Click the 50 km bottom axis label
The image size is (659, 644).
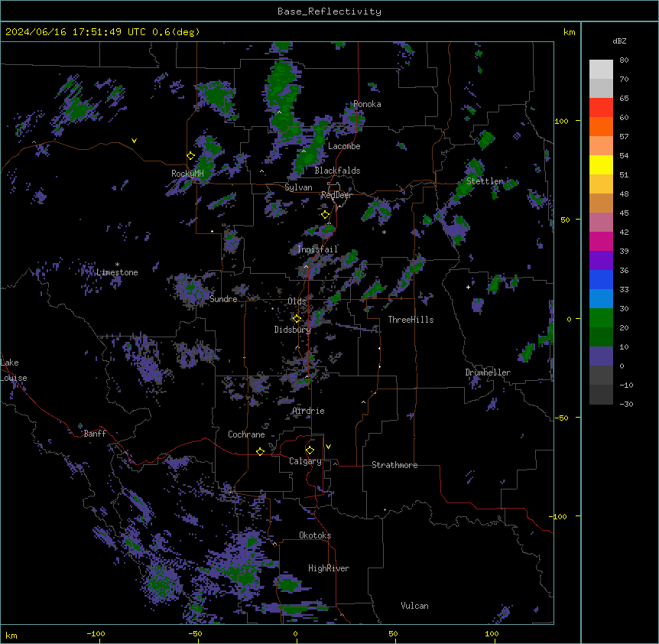pos(393,633)
